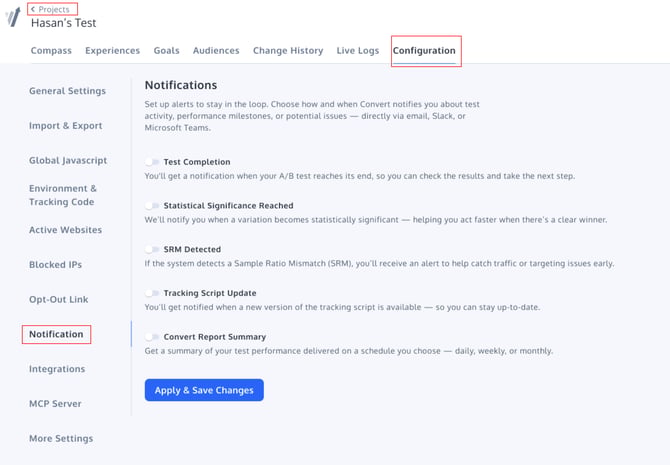670x465 pixels.
Task: Open the Compass tab
Action: click(x=51, y=50)
